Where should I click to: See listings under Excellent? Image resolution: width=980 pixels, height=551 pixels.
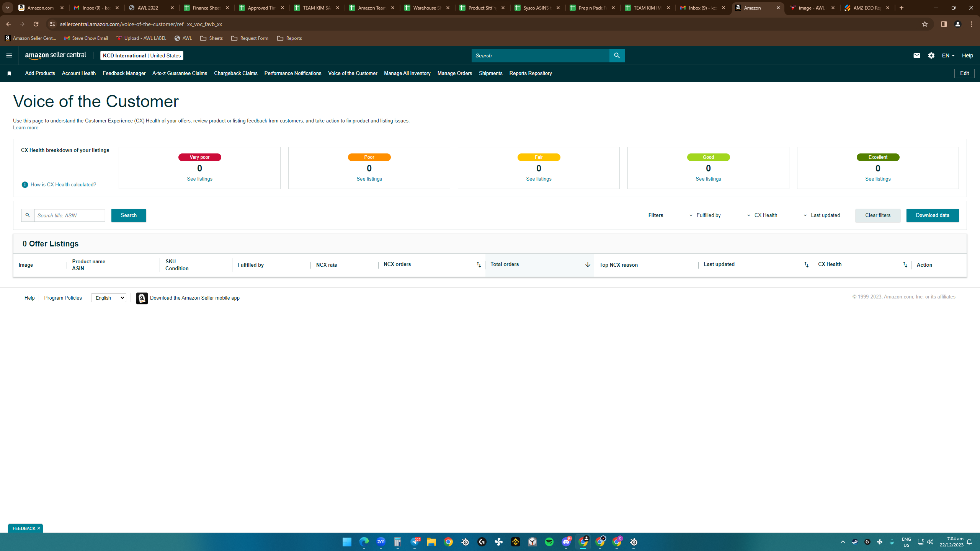click(x=878, y=179)
